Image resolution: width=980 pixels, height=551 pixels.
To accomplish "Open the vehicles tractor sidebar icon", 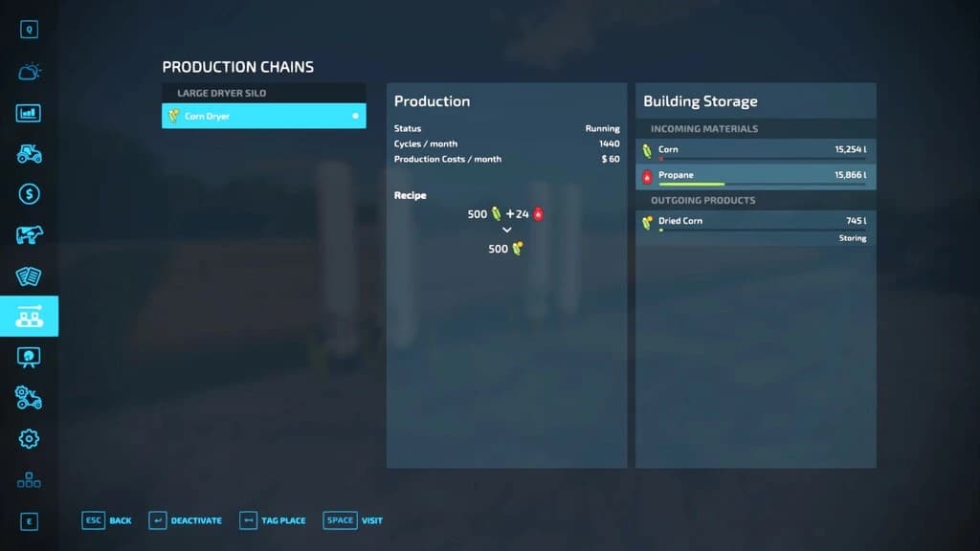I will tap(29, 154).
